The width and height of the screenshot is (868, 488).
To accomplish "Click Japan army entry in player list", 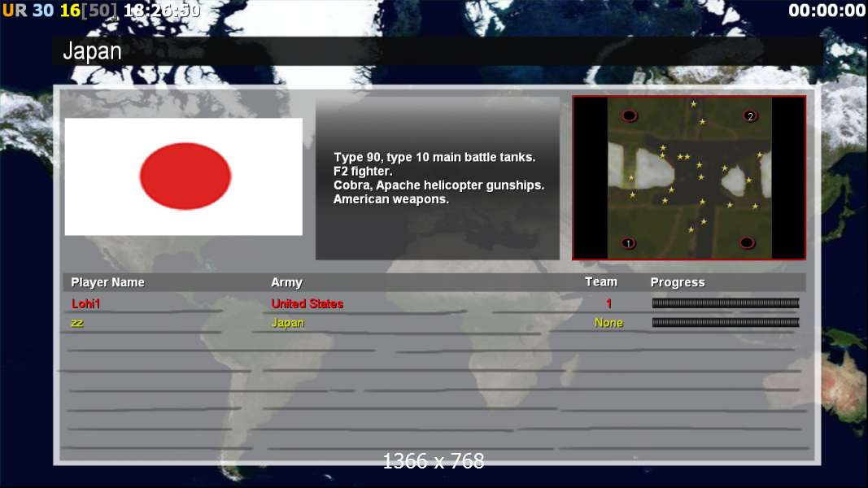I will pyautogui.click(x=287, y=323).
